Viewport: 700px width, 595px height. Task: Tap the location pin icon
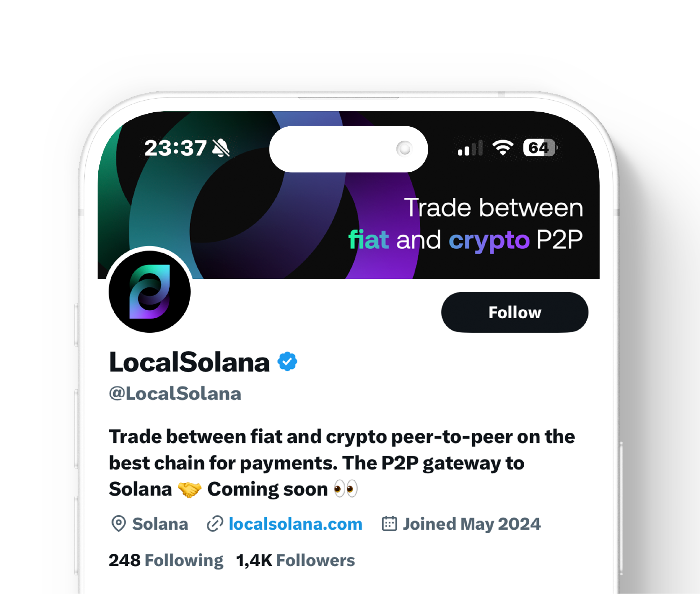click(x=119, y=524)
